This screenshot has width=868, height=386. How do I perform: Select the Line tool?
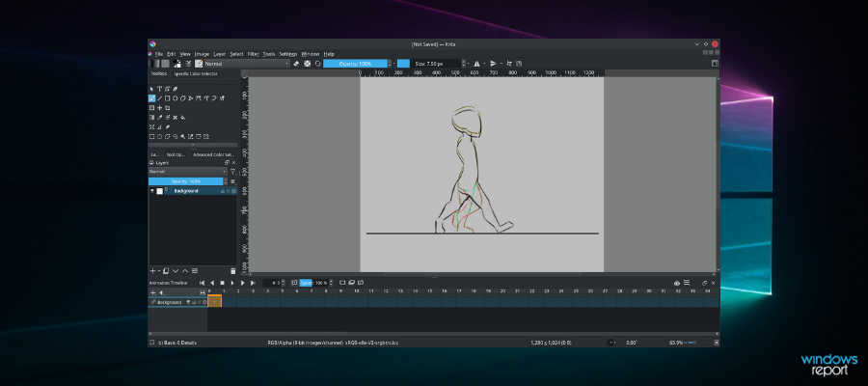159,98
